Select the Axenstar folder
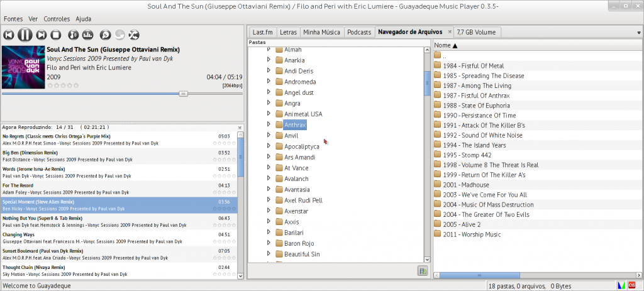Screen dimensions: 644x291 [297, 211]
